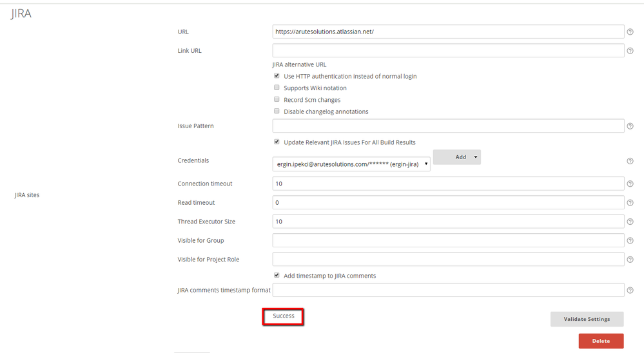Open help for the URL field
Image resolution: width=644 pixels, height=353 pixels.
[630, 32]
